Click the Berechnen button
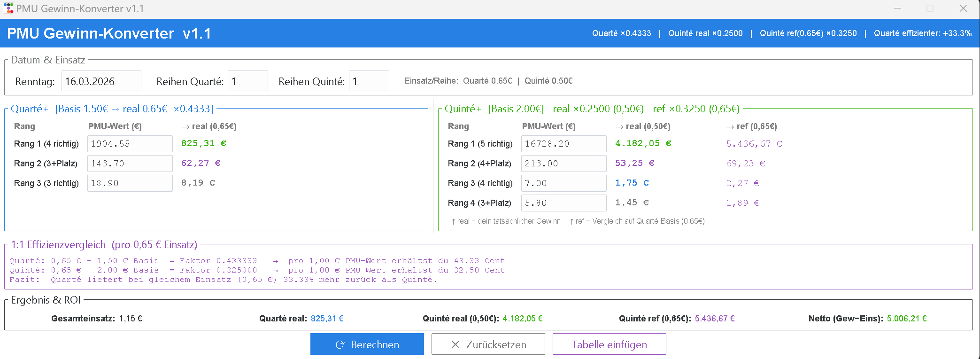Screen dimensions: 980x359 click(367, 344)
